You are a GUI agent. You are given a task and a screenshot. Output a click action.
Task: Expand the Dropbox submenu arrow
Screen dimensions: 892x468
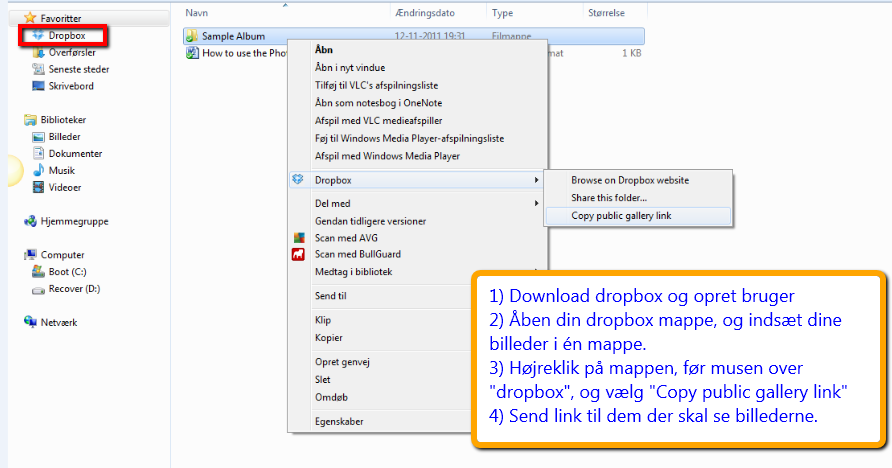pos(537,180)
